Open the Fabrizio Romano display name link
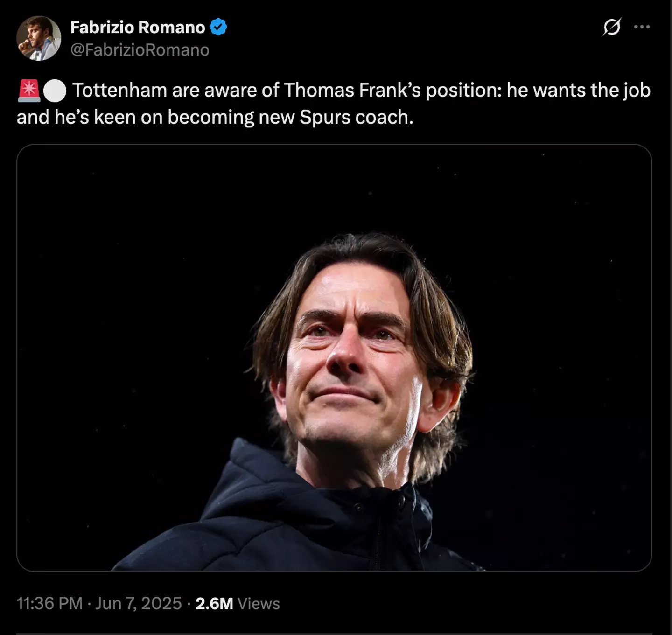The width and height of the screenshot is (672, 635). coord(138,27)
